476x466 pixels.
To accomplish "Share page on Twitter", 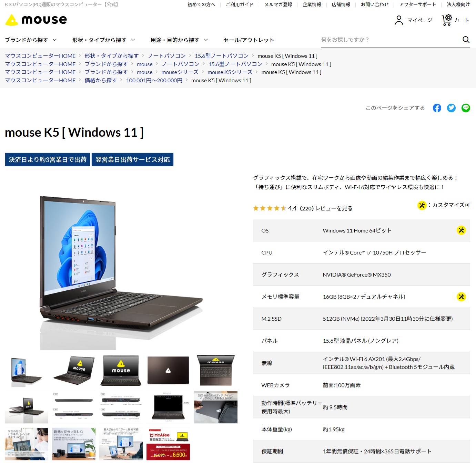I will pyautogui.click(x=451, y=108).
